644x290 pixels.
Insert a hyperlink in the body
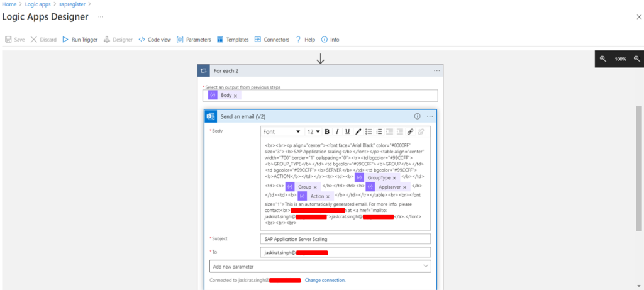[x=410, y=132]
